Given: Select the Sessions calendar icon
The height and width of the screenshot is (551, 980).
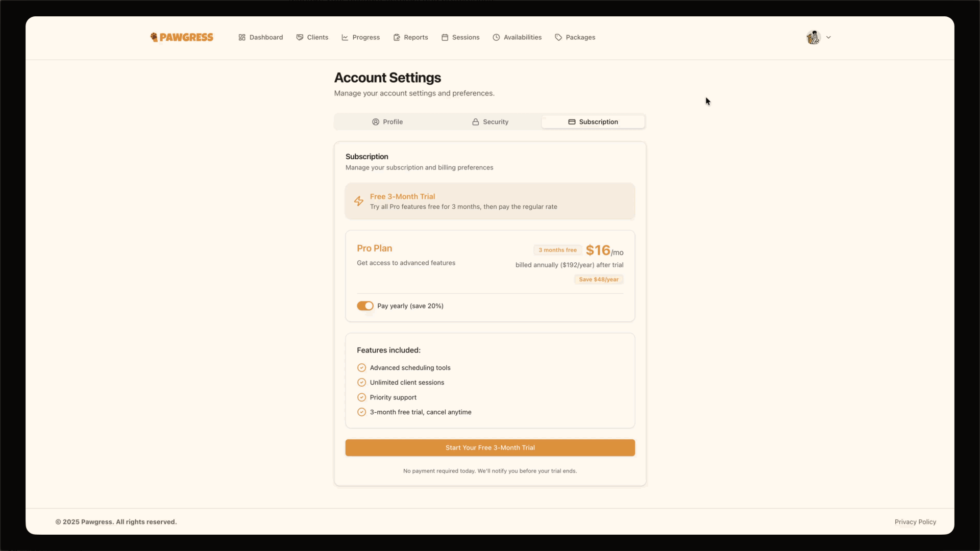Looking at the screenshot, I should [445, 37].
